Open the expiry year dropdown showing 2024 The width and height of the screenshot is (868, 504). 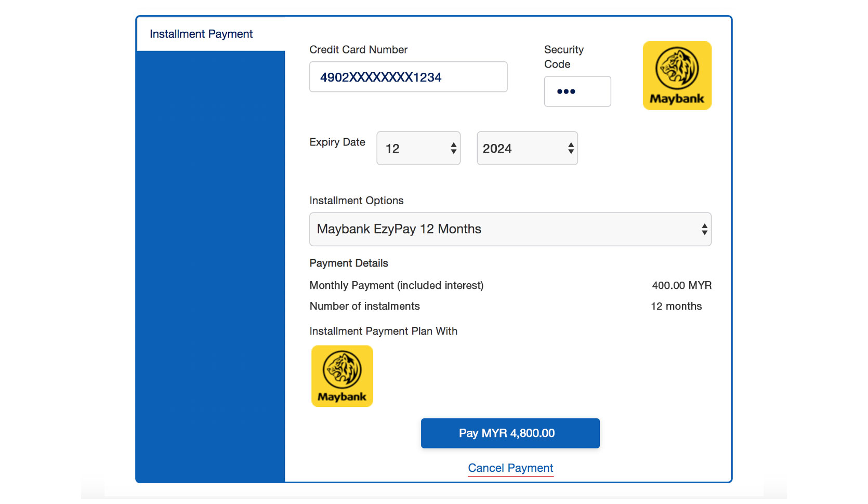pyautogui.click(x=527, y=148)
